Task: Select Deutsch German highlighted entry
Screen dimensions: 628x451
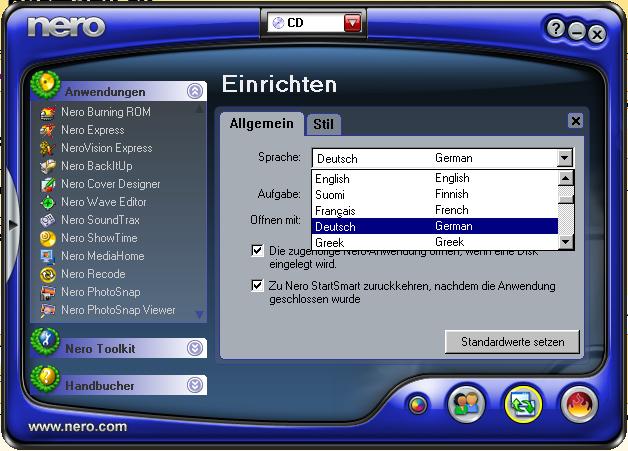Action: pos(435,226)
